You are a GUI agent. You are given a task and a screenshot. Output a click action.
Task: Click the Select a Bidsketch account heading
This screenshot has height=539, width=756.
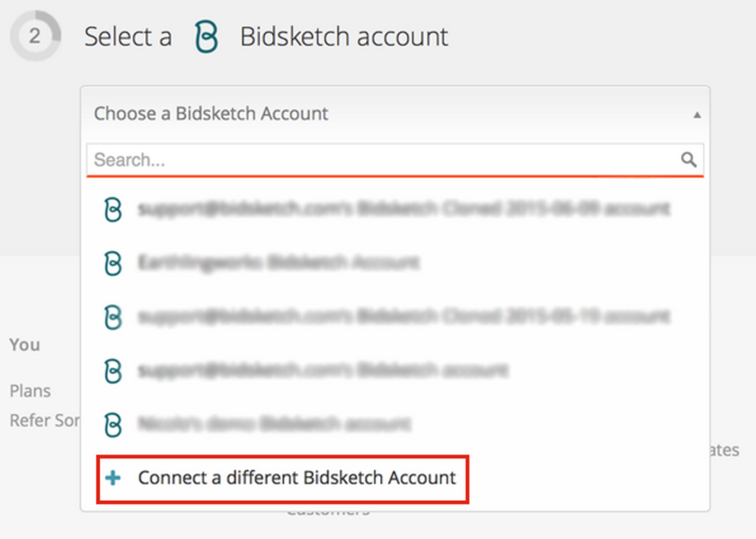pos(266,37)
